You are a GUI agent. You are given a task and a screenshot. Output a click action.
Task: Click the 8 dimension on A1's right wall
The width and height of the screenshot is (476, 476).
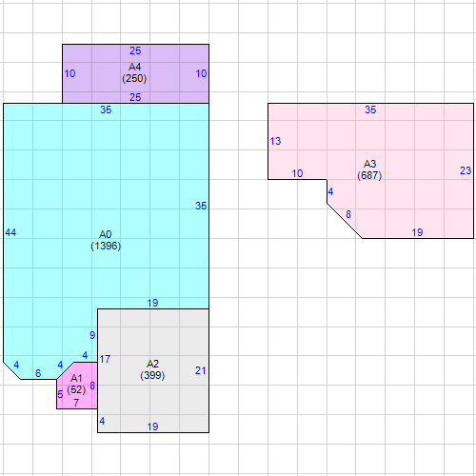(92, 386)
